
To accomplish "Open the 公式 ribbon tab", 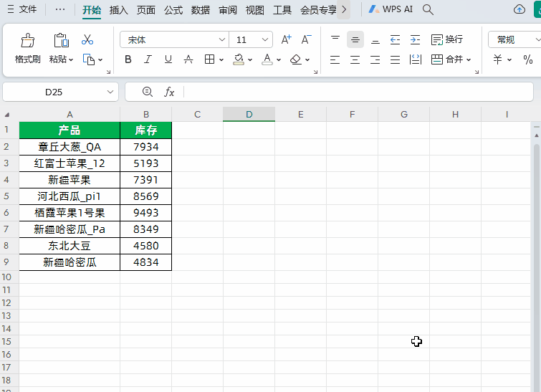I will tap(173, 10).
